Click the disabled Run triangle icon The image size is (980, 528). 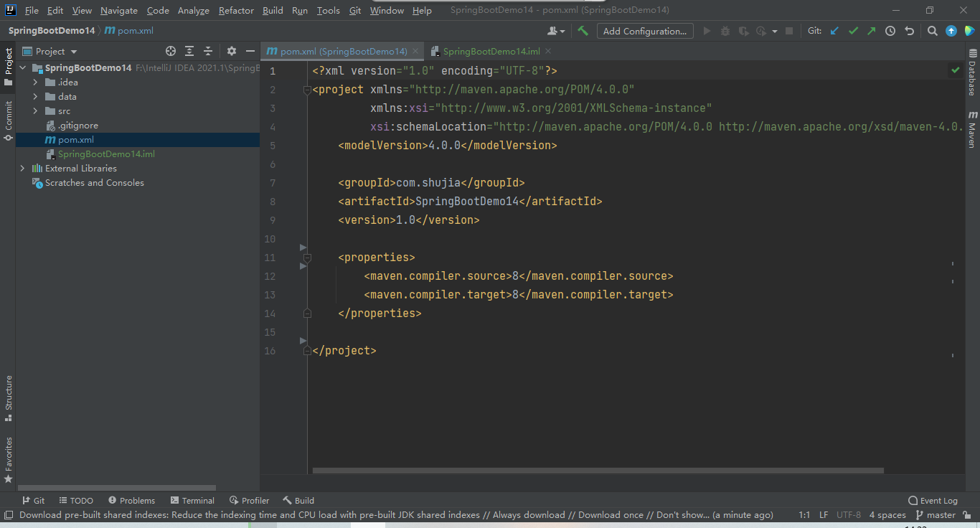707,31
